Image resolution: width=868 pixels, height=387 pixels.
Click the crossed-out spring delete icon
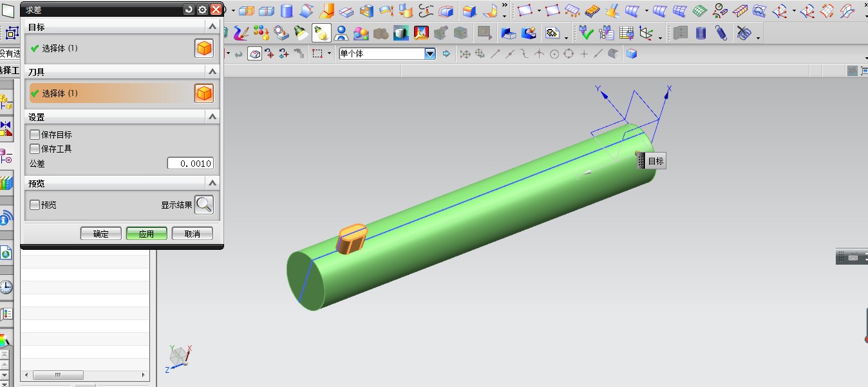click(x=744, y=32)
